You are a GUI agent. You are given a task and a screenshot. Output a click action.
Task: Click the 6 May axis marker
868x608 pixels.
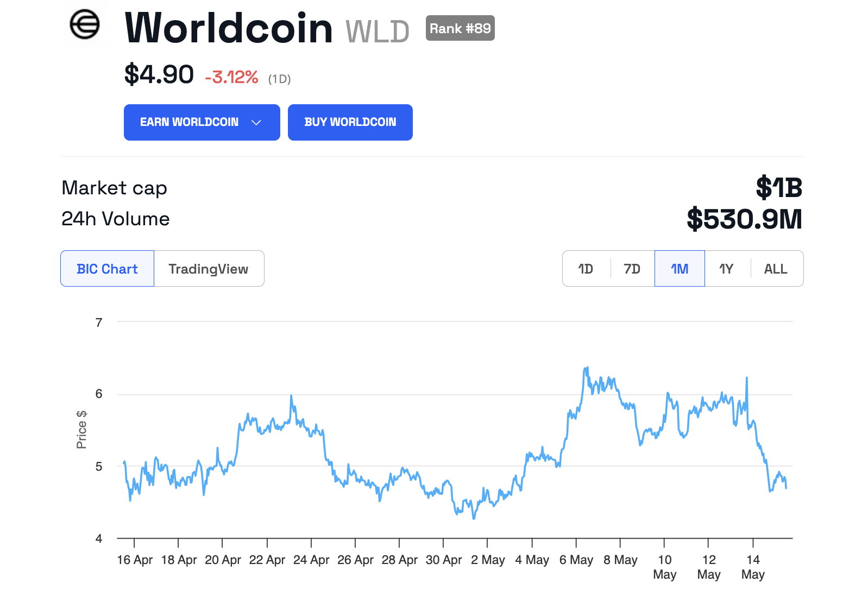576,560
